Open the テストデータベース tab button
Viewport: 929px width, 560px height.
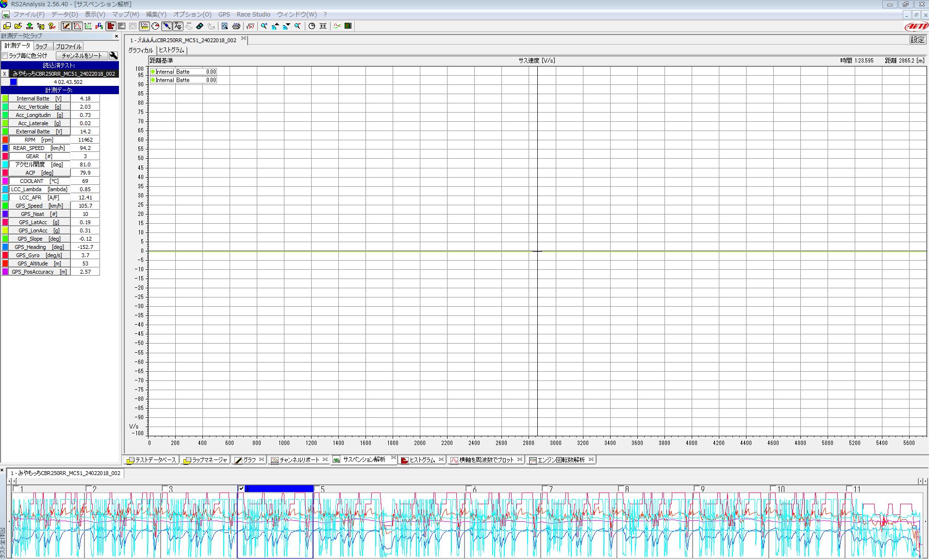151,460
